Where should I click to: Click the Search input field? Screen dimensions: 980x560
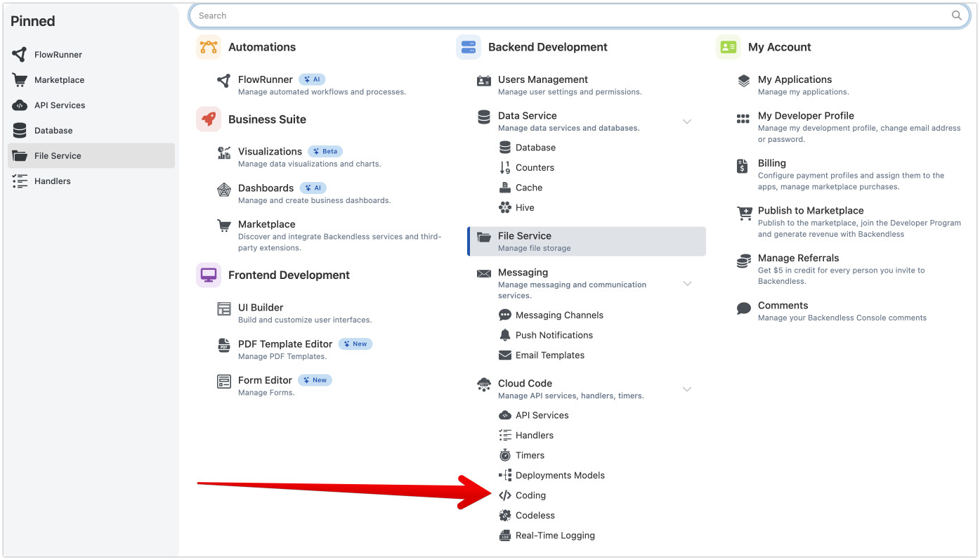point(580,15)
